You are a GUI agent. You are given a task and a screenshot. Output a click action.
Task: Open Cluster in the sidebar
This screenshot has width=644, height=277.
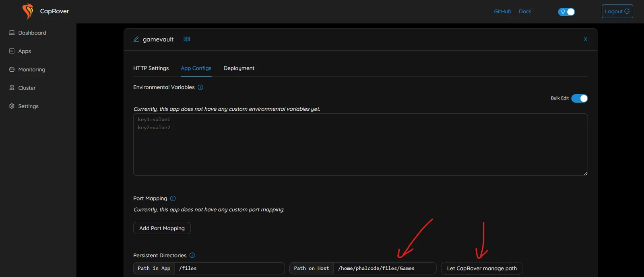point(23,88)
